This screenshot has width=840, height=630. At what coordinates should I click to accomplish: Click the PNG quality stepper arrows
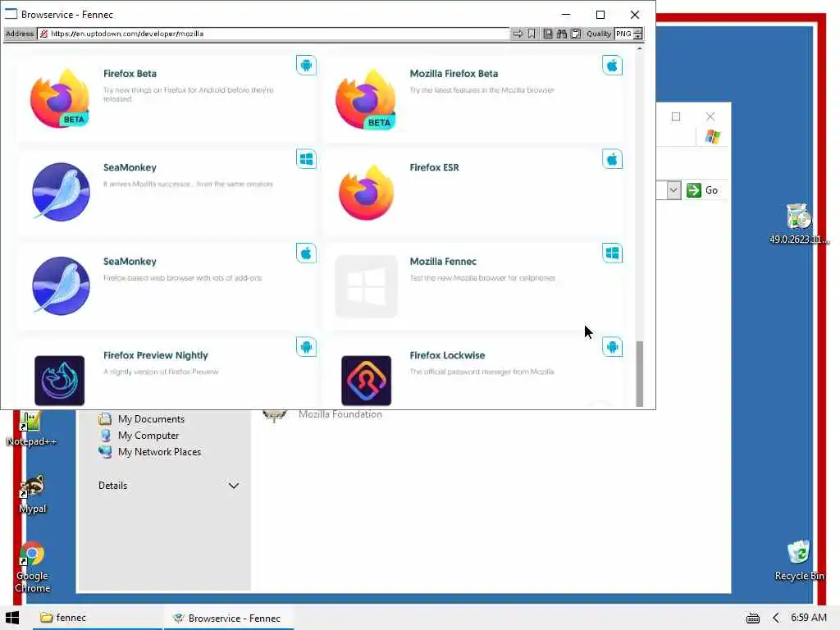[637, 34]
